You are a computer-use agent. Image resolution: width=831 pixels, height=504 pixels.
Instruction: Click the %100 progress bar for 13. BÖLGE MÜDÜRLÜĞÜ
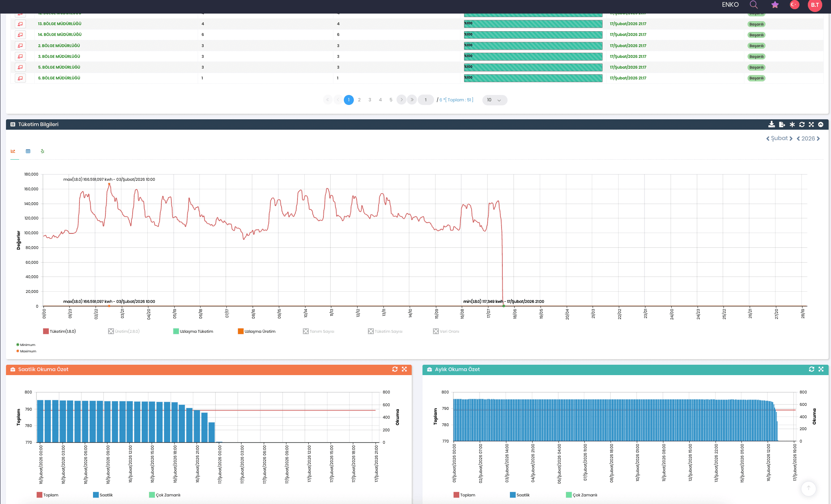click(533, 24)
